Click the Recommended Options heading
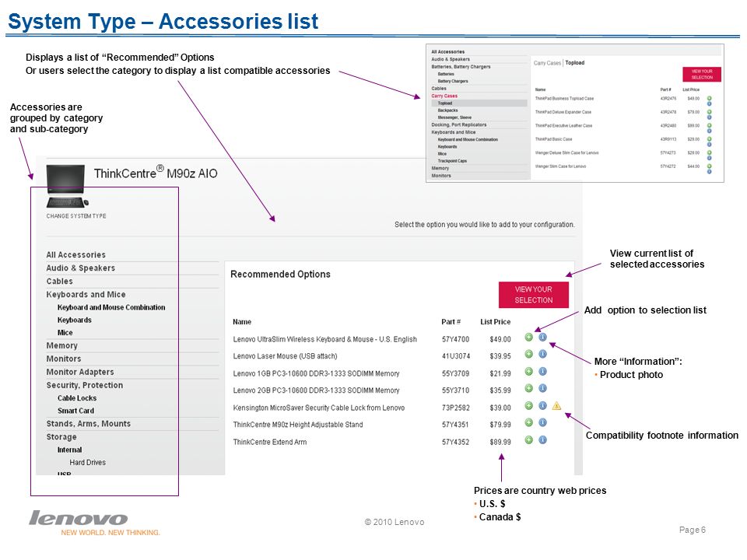747x560 pixels. coord(280,275)
